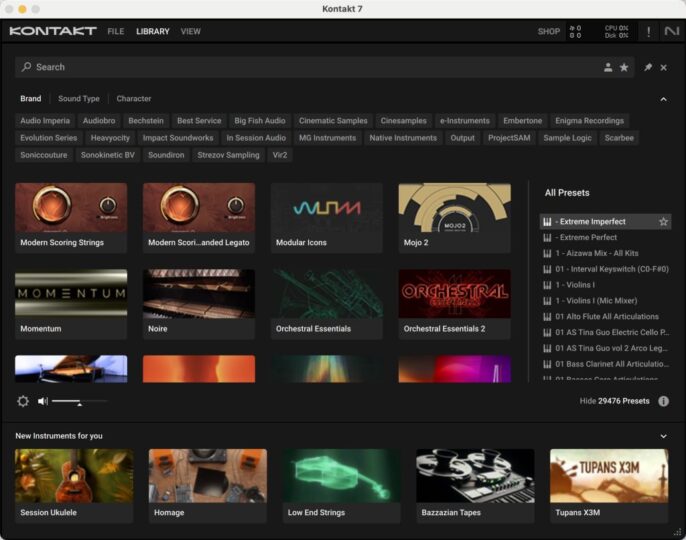This screenshot has height=540, width=686.
Task: Favorite the Extreme Imperfect preset star
Action: pyautogui.click(x=663, y=222)
